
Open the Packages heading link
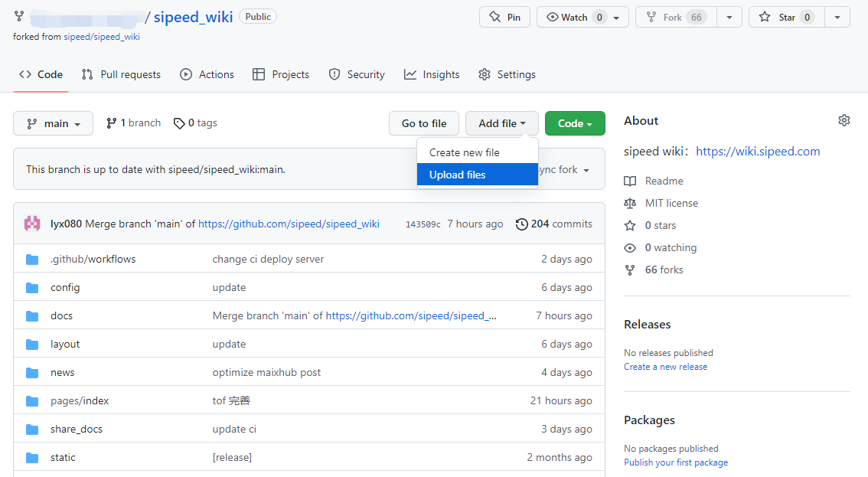tap(649, 420)
